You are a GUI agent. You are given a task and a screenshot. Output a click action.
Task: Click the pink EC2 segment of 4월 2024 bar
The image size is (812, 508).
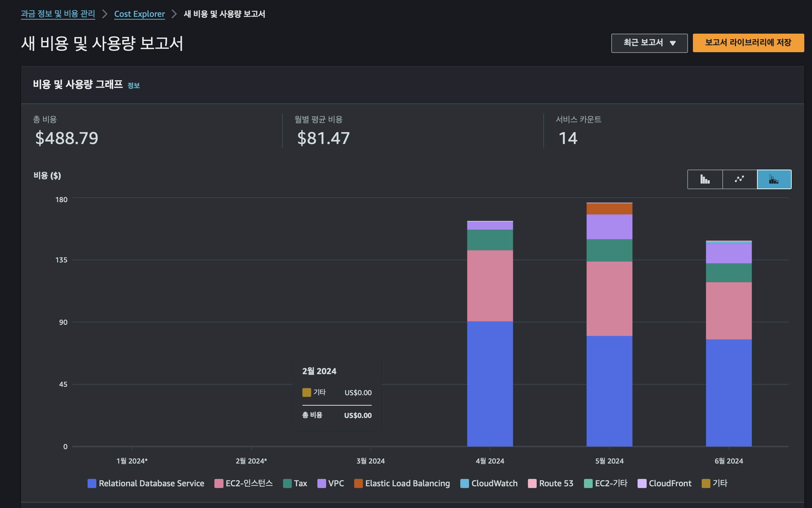490,286
